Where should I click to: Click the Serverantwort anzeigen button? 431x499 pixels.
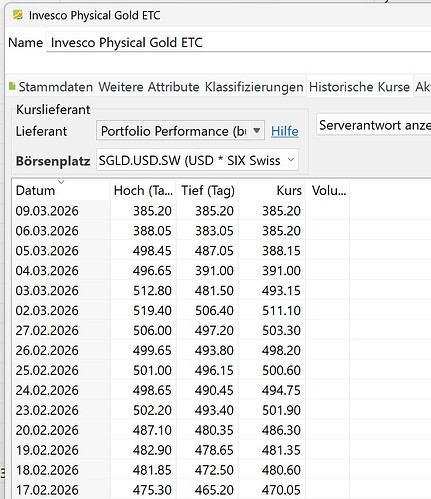(x=374, y=125)
